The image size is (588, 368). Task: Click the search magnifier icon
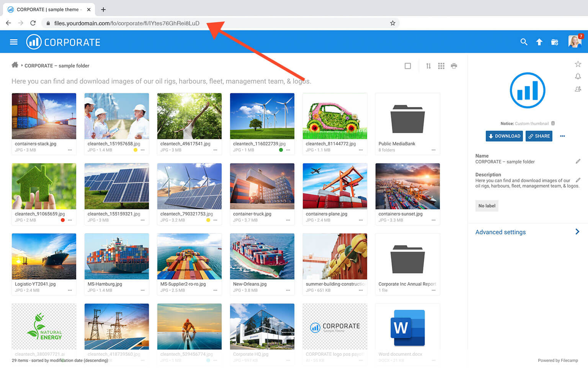524,42
